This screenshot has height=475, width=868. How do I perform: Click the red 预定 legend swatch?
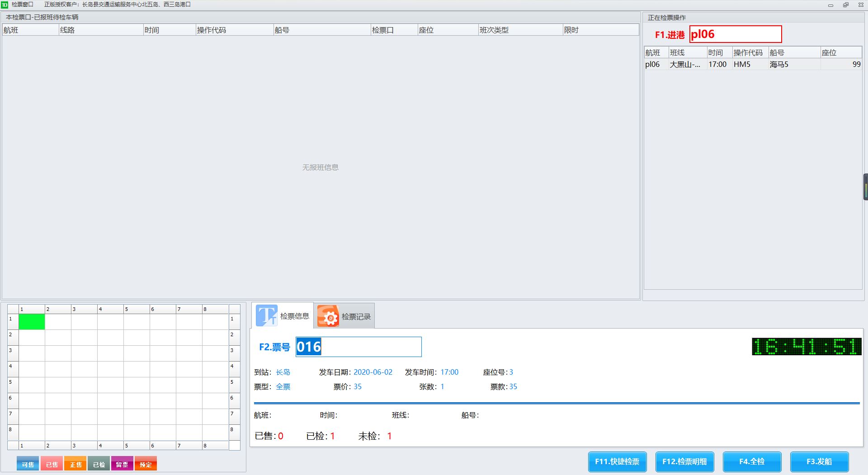pos(146,464)
